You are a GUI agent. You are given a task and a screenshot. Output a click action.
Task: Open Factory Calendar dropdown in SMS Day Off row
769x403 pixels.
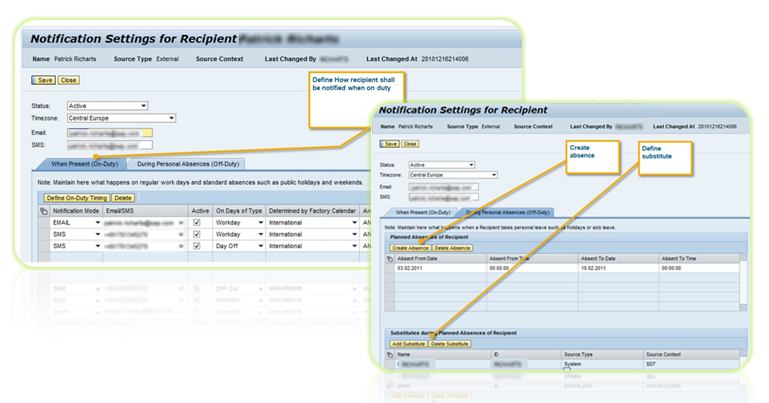pos(354,246)
